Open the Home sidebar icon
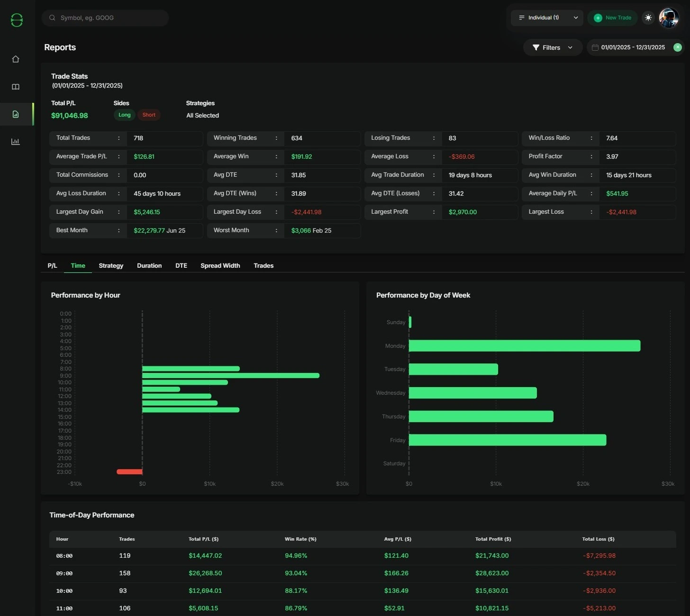This screenshot has height=616, width=690. click(16, 59)
